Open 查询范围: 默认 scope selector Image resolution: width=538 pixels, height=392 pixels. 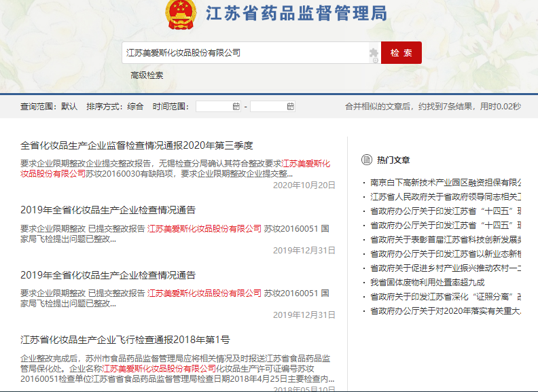point(49,107)
